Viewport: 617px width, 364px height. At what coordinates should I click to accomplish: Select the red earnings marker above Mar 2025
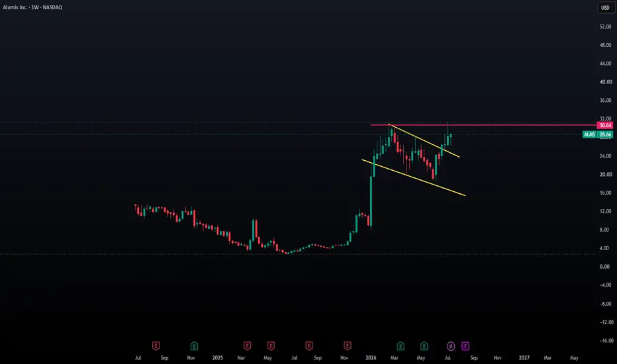(x=247, y=346)
